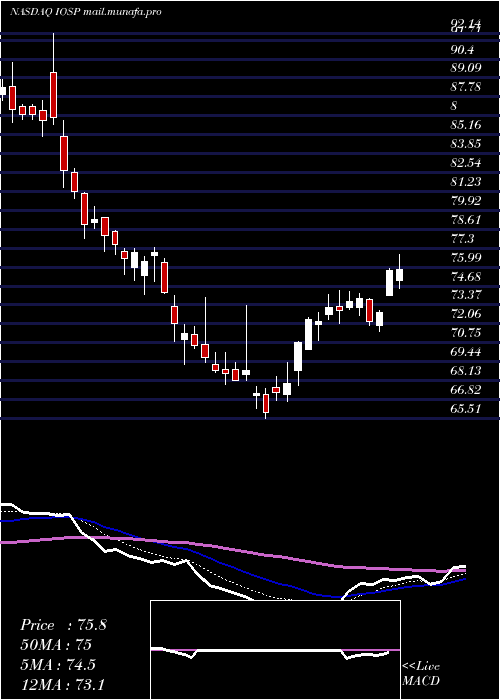Click the 70.75 price axis label
Screen dimensions: 500x700
point(466,333)
